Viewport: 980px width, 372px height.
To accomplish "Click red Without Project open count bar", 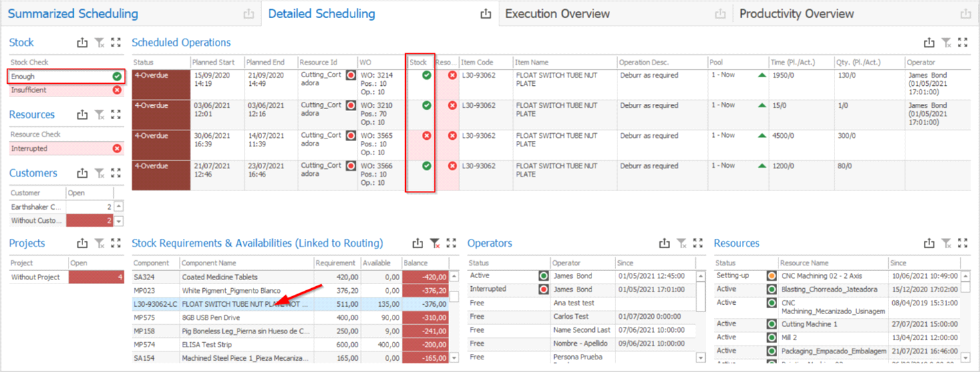I will pos(96,277).
